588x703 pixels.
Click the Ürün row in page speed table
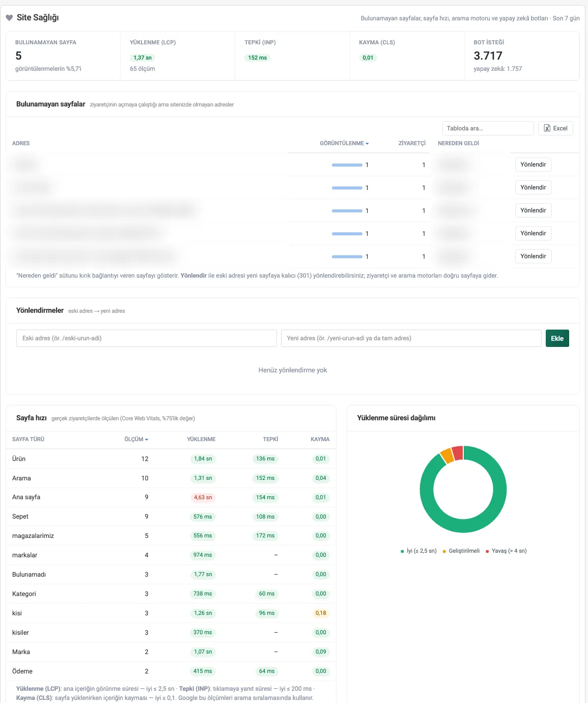(x=171, y=459)
